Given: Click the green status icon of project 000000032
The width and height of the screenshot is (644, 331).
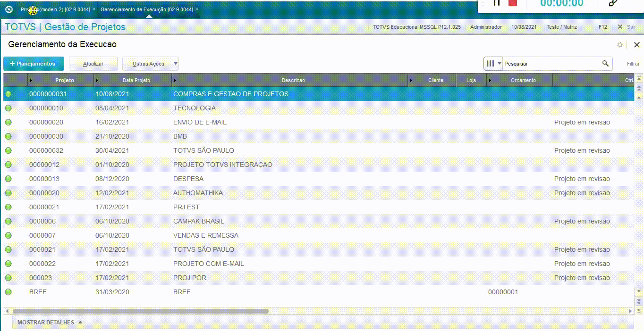Looking at the screenshot, I should (8, 150).
